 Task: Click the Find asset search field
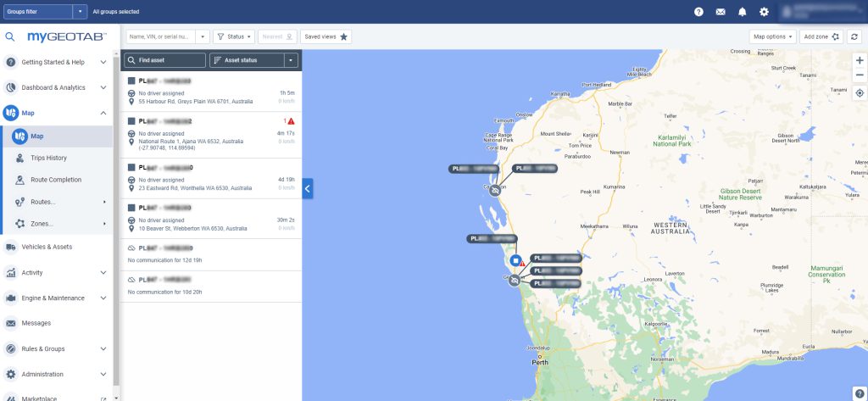[x=165, y=60]
